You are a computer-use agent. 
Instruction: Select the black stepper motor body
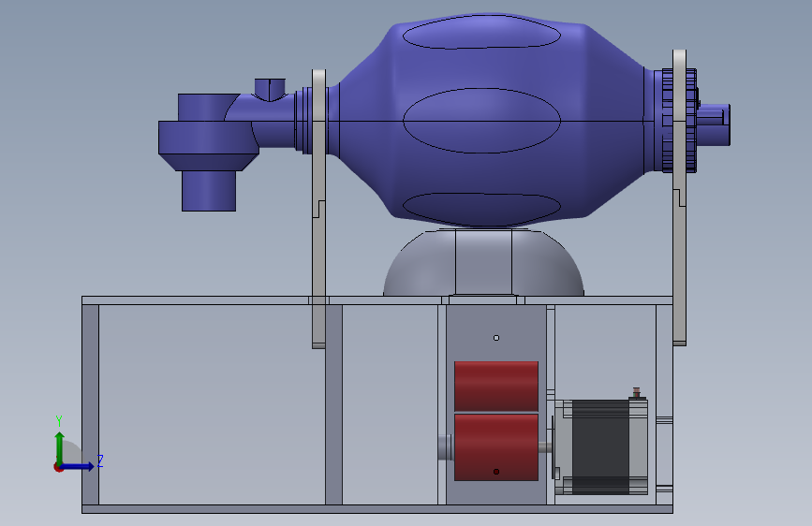pos(600,447)
